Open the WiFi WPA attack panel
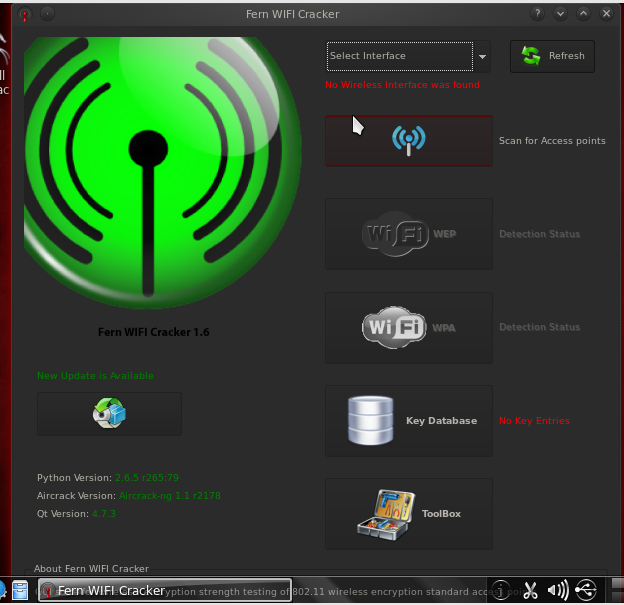 click(x=409, y=328)
